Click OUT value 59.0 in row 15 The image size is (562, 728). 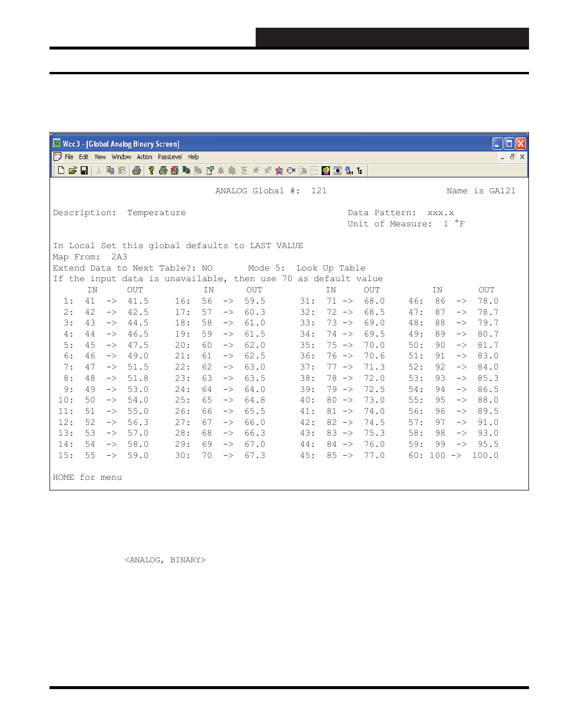(x=138, y=456)
